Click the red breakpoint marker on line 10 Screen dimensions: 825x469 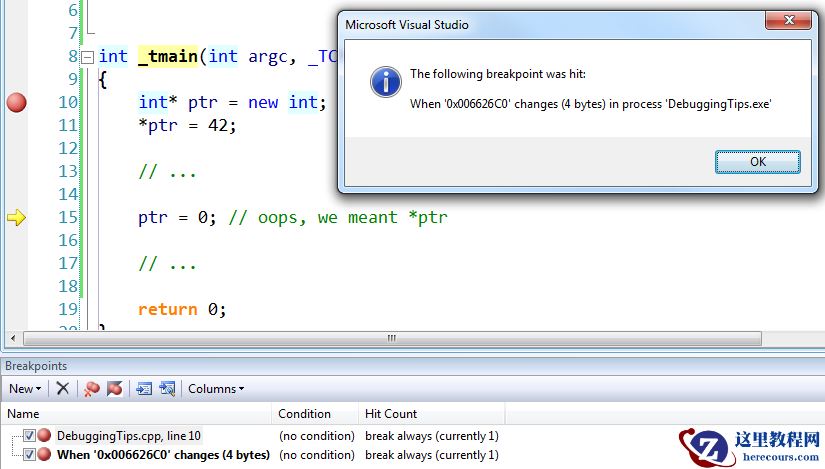pyautogui.click(x=16, y=102)
